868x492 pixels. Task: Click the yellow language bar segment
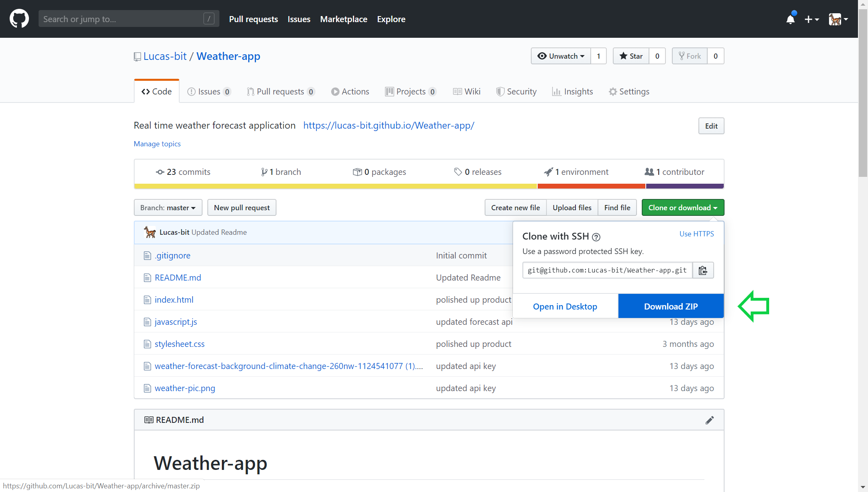click(336, 186)
